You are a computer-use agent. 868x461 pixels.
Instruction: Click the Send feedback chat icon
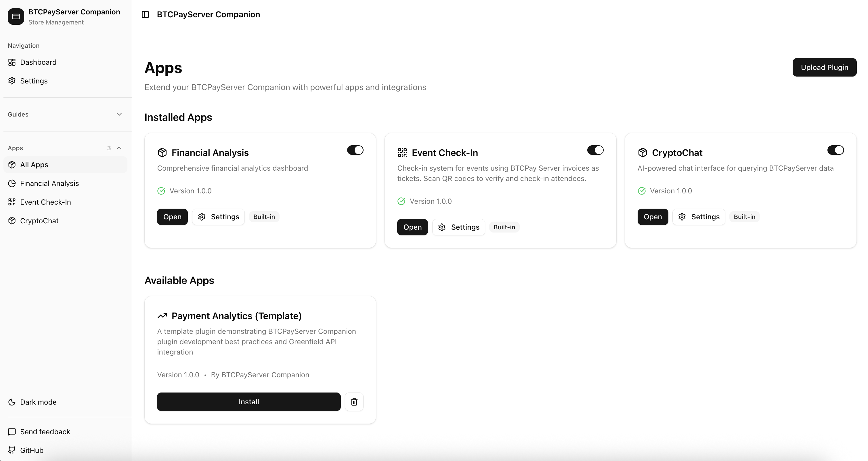coord(12,432)
